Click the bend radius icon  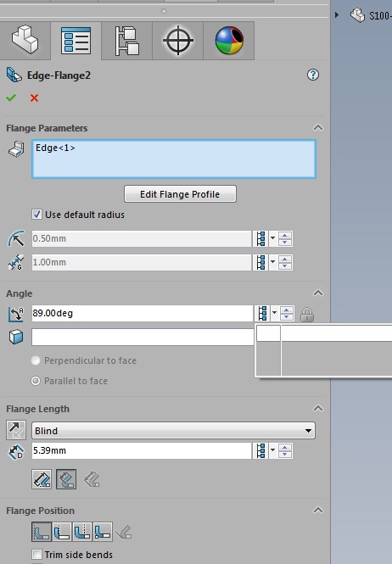pyautogui.click(x=16, y=238)
